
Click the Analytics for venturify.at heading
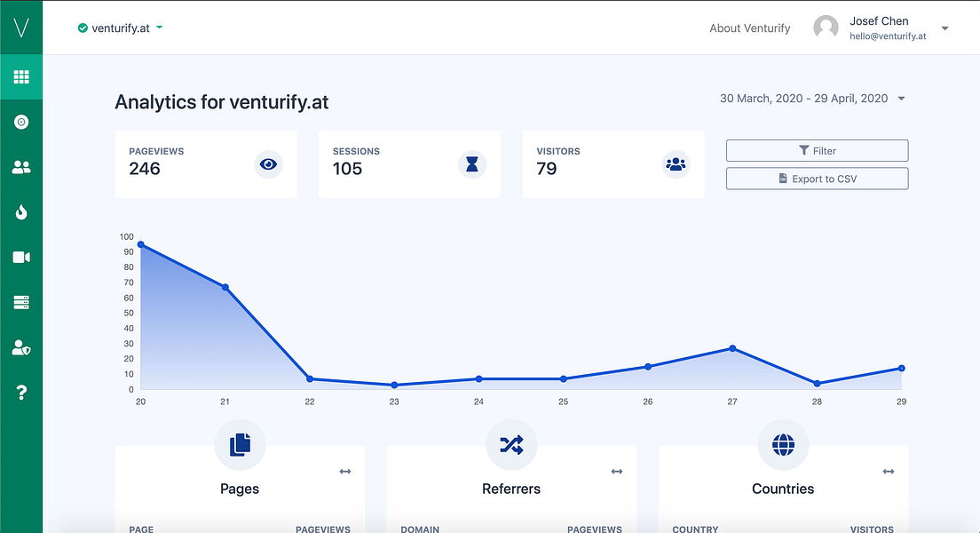(x=222, y=102)
